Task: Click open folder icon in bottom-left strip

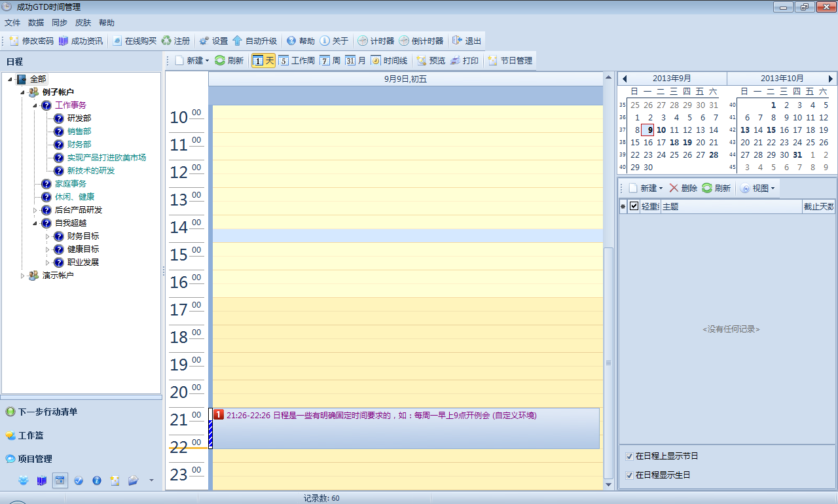Action: point(134,480)
